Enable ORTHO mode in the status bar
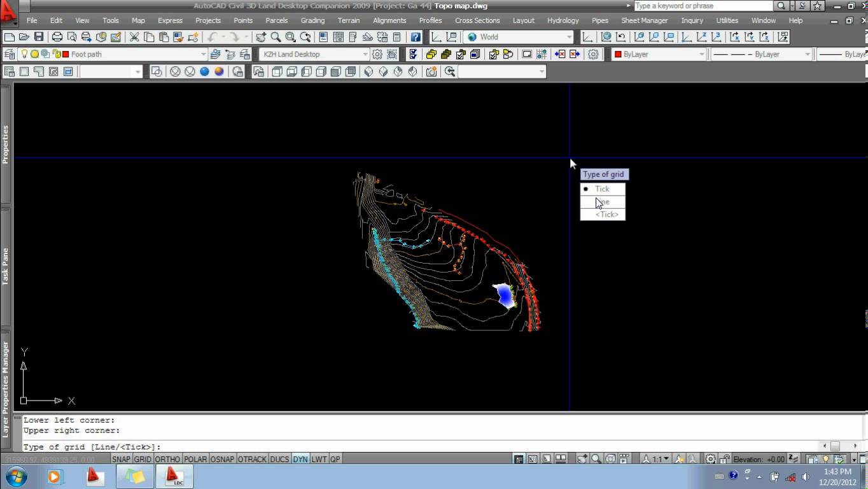The image size is (868, 489). tap(167, 458)
